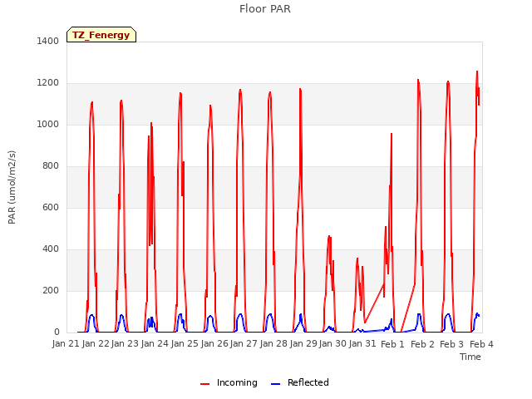Click the Jan 27 x-axis label
The height and width of the screenshot is (399, 532).
(244, 344)
